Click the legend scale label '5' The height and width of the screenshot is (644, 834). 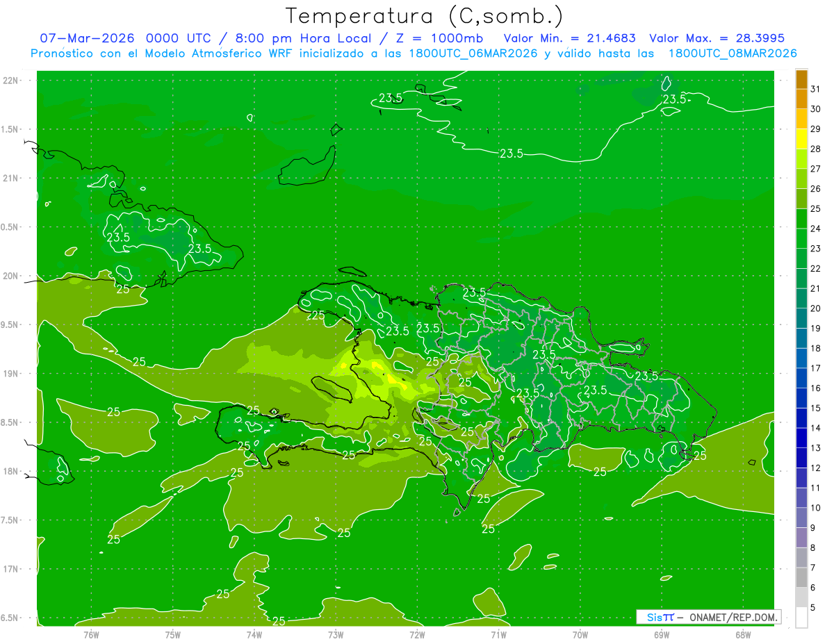[x=812, y=608]
